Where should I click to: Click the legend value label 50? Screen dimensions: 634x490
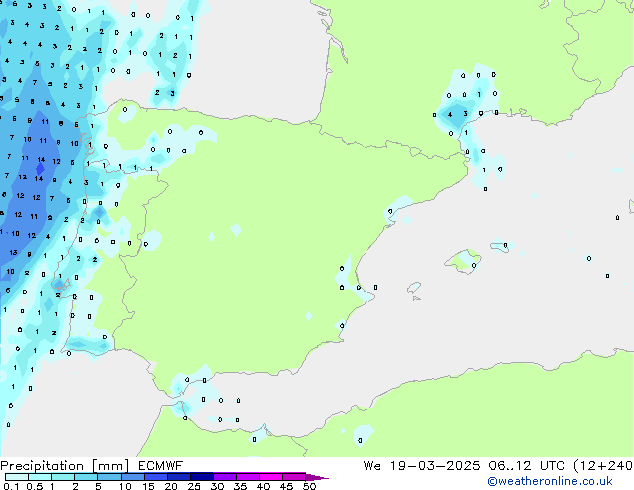[x=309, y=486]
